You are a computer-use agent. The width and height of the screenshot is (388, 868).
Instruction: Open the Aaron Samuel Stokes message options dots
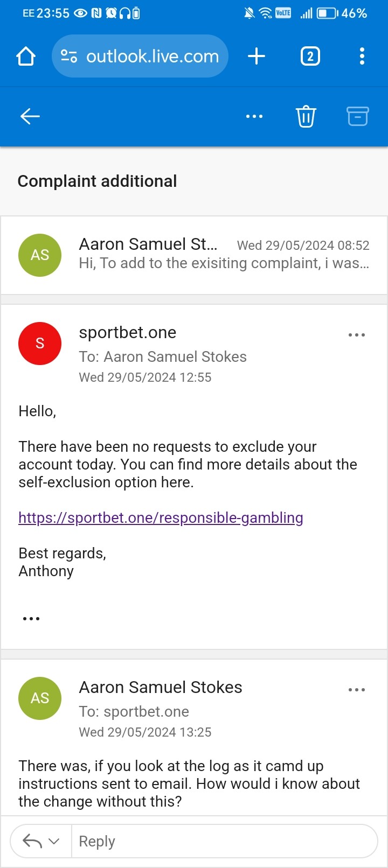tap(357, 690)
